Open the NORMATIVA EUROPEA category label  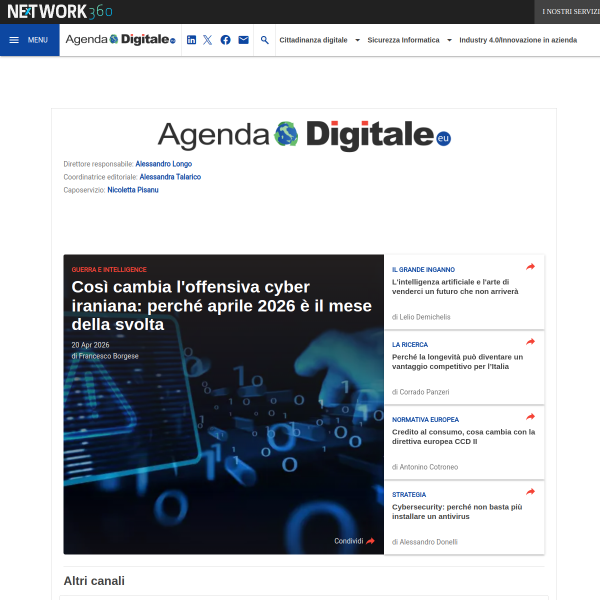tap(425, 419)
